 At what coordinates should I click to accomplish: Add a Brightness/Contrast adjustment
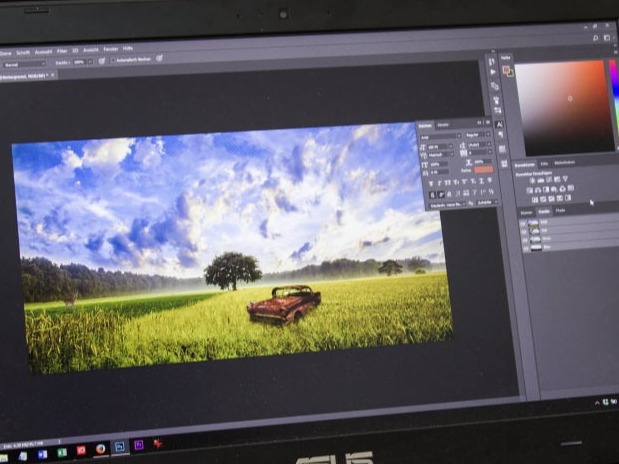tap(532, 180)
